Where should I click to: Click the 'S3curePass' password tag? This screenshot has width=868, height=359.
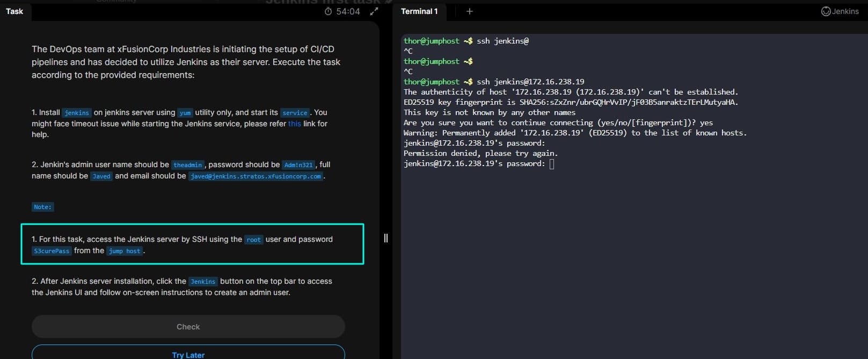click(x=52, y=251)
